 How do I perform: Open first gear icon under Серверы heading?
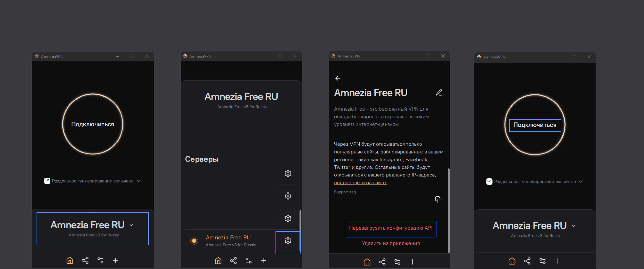coord(288,174)
